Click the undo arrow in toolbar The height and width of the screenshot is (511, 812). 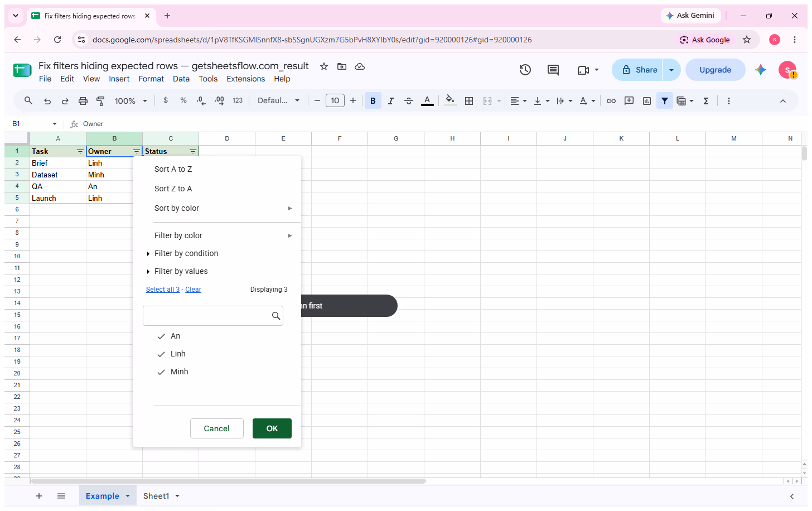point(47,101)
